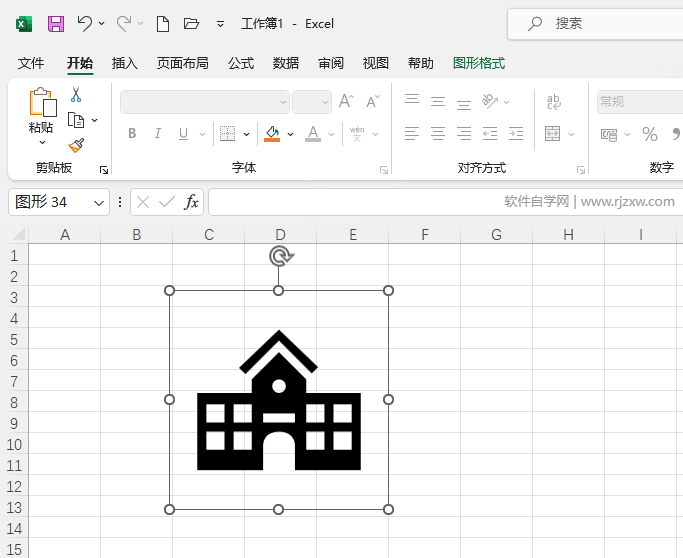Expand the Paste options arrow

[x=42, y=142]
